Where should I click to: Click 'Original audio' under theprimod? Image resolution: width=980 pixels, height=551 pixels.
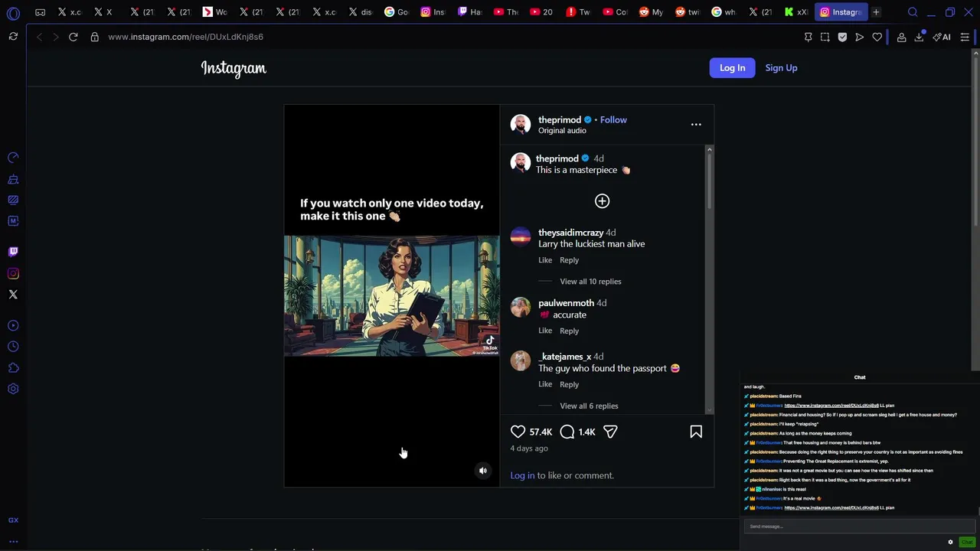[562, 131]
